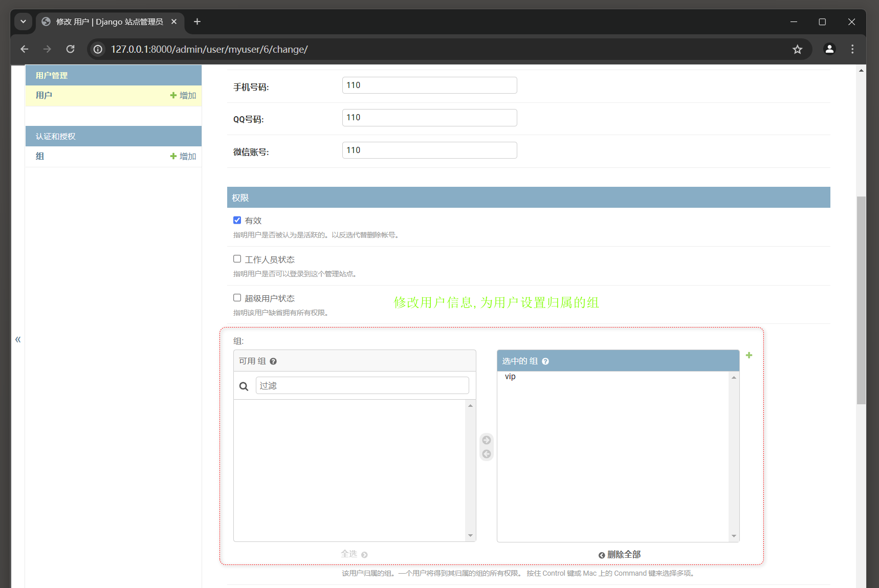Open Chrome three-dot menu
This screenshot has width=879, height=588.
coord(852,49)
